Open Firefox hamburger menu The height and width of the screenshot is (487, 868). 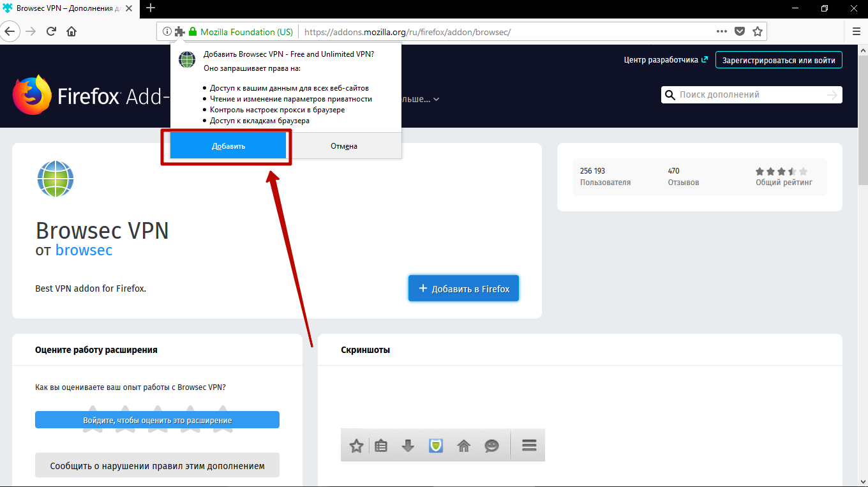coord(857,31)
